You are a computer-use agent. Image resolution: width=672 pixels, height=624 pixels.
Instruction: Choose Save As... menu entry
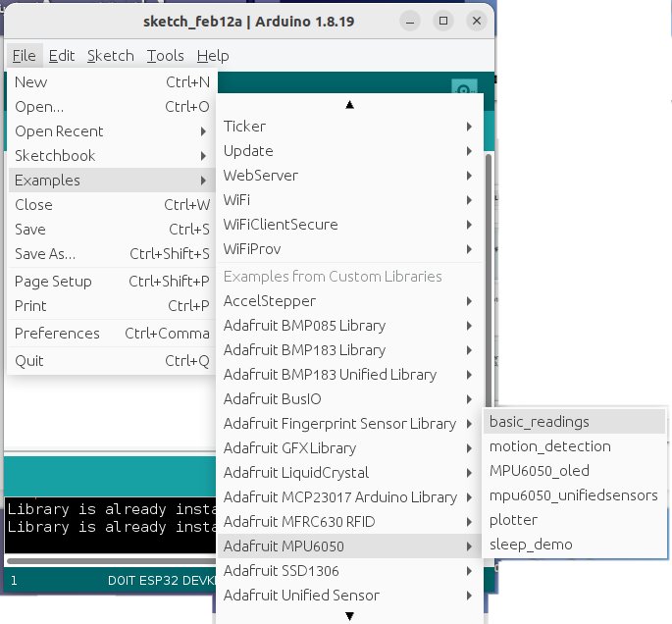coord(112,254)
